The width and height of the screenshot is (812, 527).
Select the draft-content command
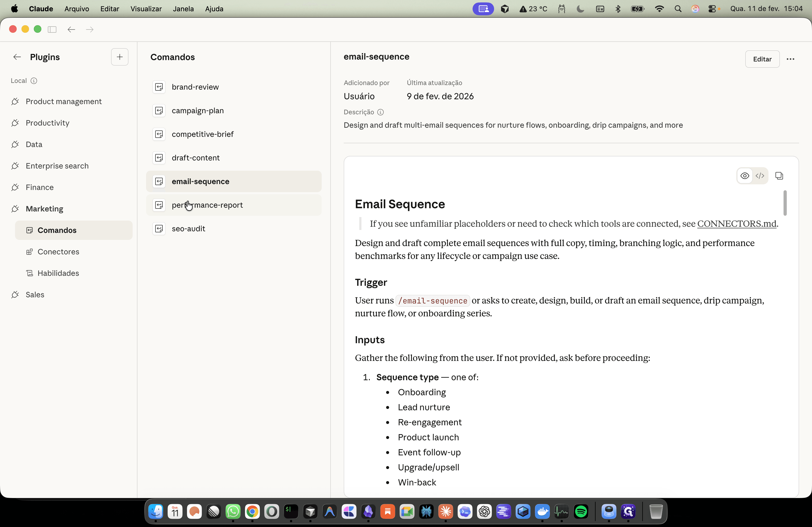click(x=234, y=158)
